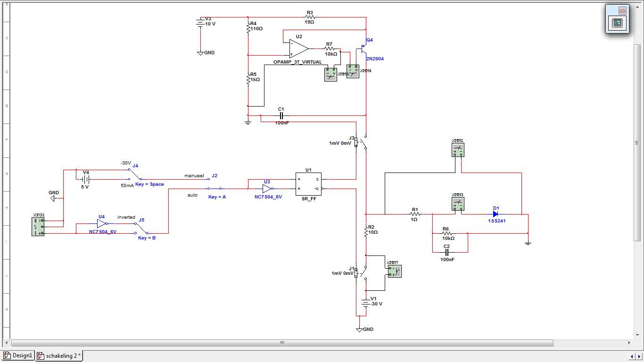Click the XMM4 multimeter next to Q4

[353, 71]
